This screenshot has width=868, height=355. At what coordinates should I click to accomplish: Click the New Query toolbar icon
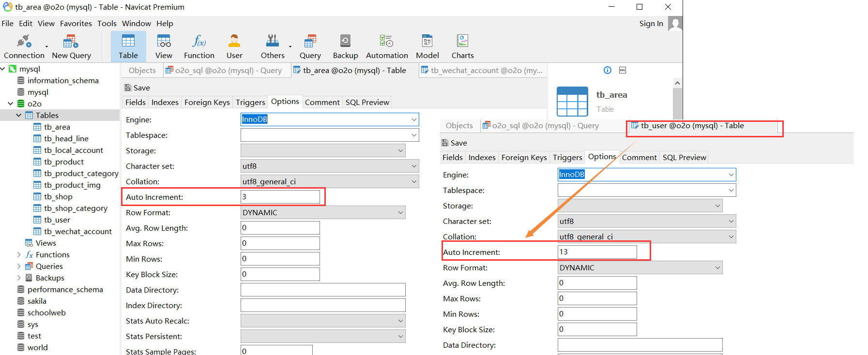coord(71,41)
